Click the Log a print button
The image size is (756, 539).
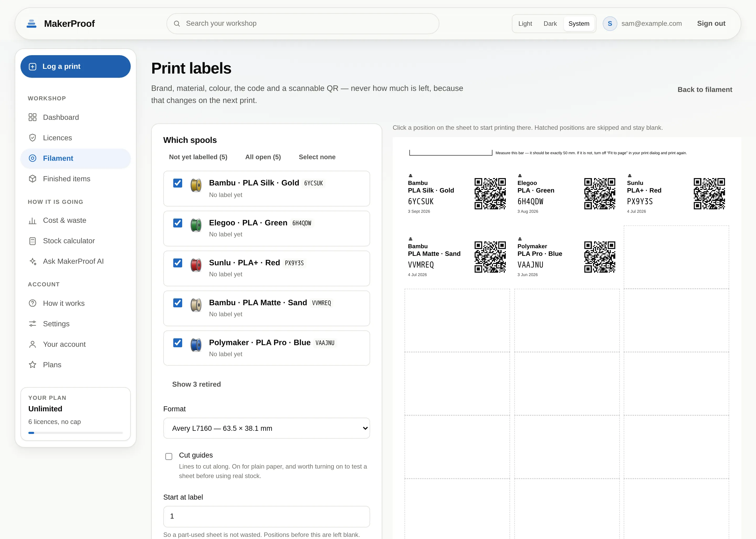coord(75,66)
